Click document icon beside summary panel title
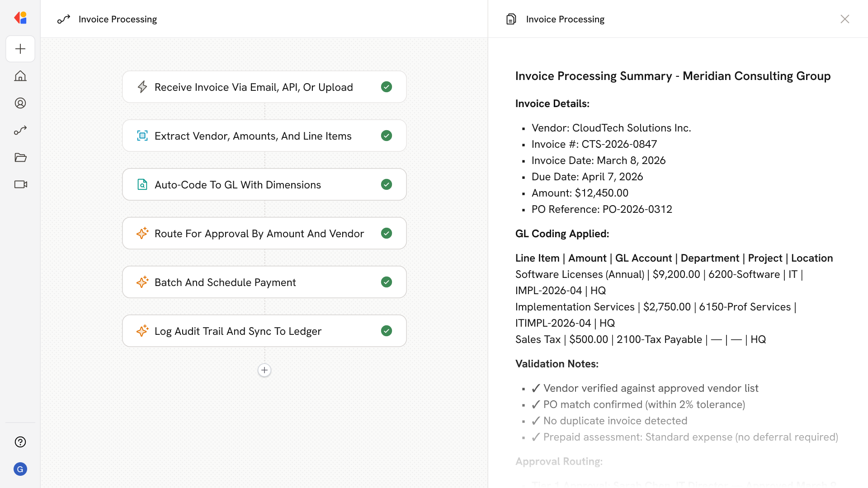Screen dimensions: 868x488 click(511, 19)
